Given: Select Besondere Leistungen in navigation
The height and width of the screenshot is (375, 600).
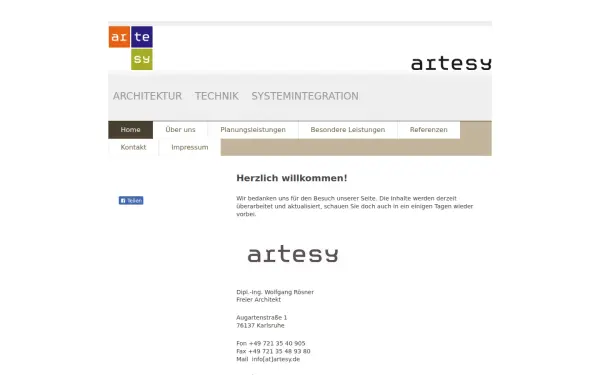Looking at the screenshot, I should (348, 130).
